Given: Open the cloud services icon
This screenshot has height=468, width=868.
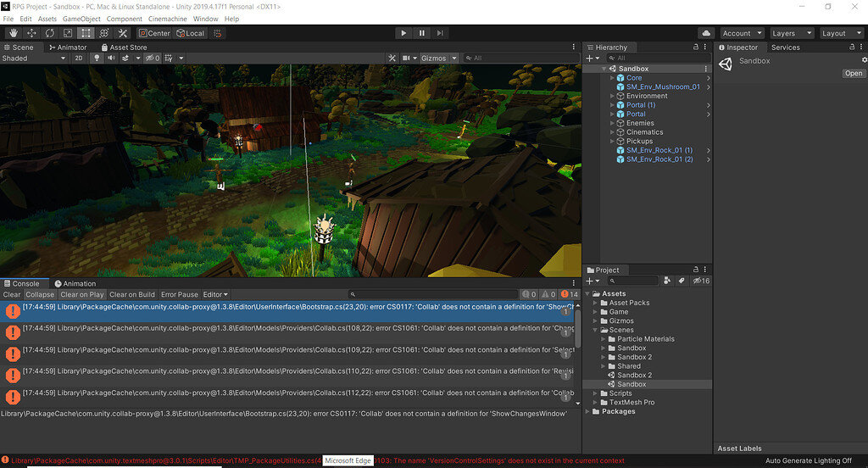Looking at the screenshot, I should 706,33.
